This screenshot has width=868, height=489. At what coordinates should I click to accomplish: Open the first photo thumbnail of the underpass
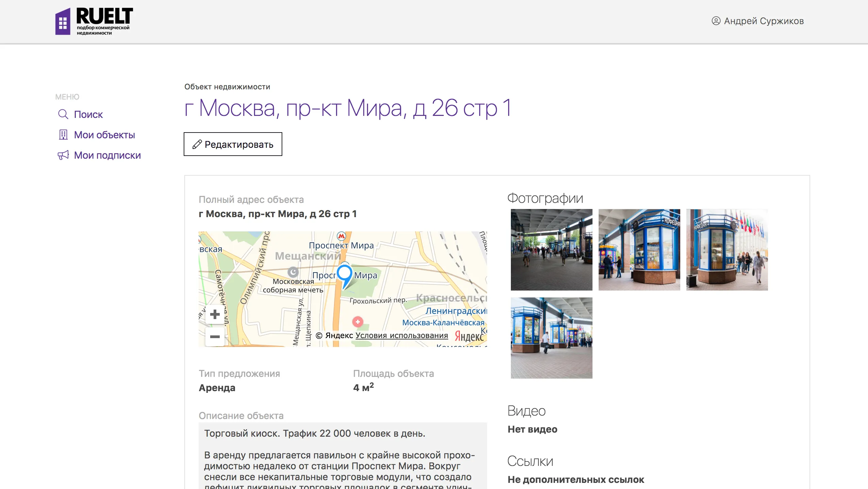pyautogui.click(x=551, y=250)
